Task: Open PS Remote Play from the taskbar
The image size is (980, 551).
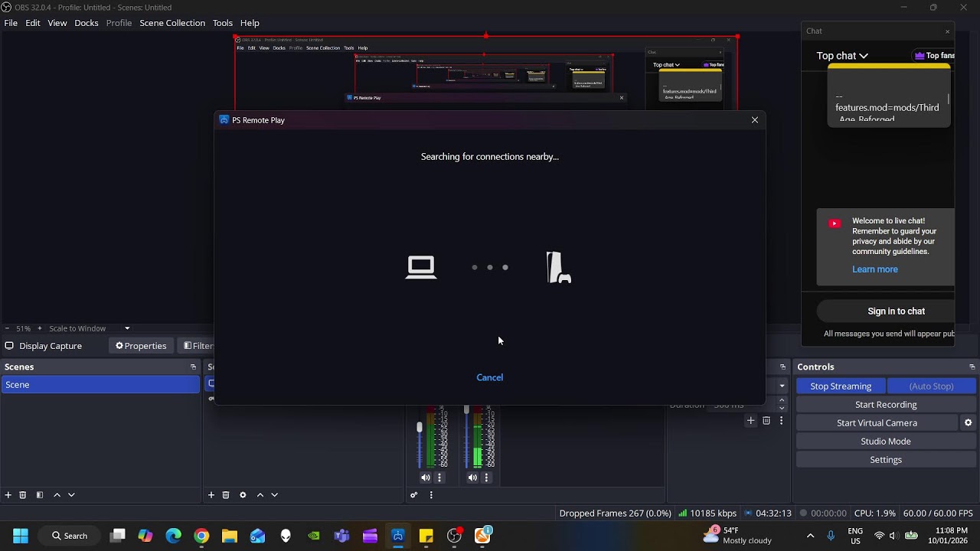Action: coord(398,536)
